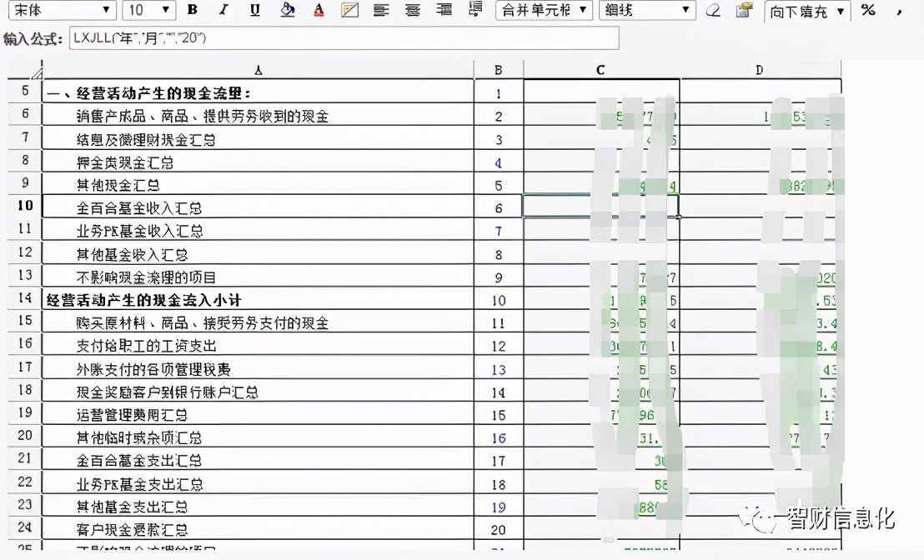This screenshot has width=924, height=560.
Task: Select row 14 header
Action: [25, 297]
